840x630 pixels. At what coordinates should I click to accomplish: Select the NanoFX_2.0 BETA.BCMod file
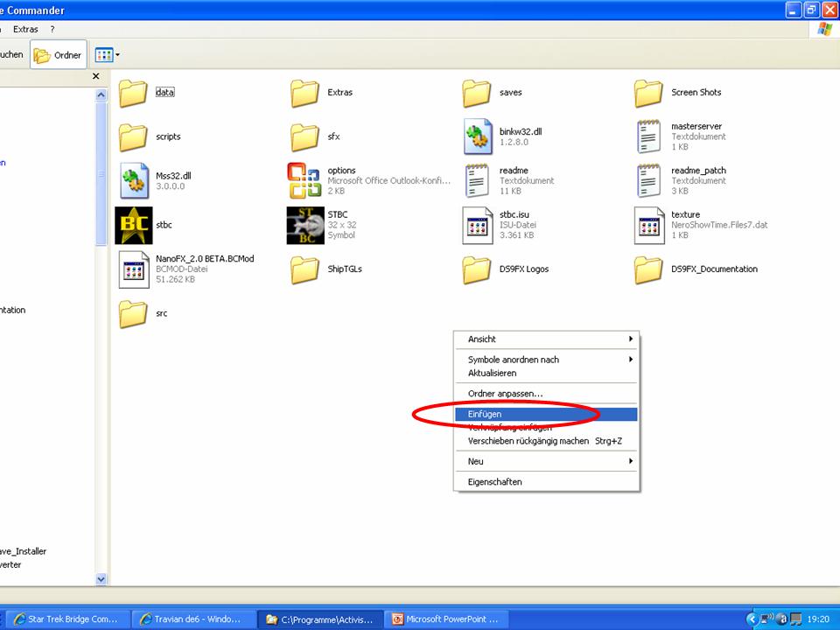click(x=133, y=269)
